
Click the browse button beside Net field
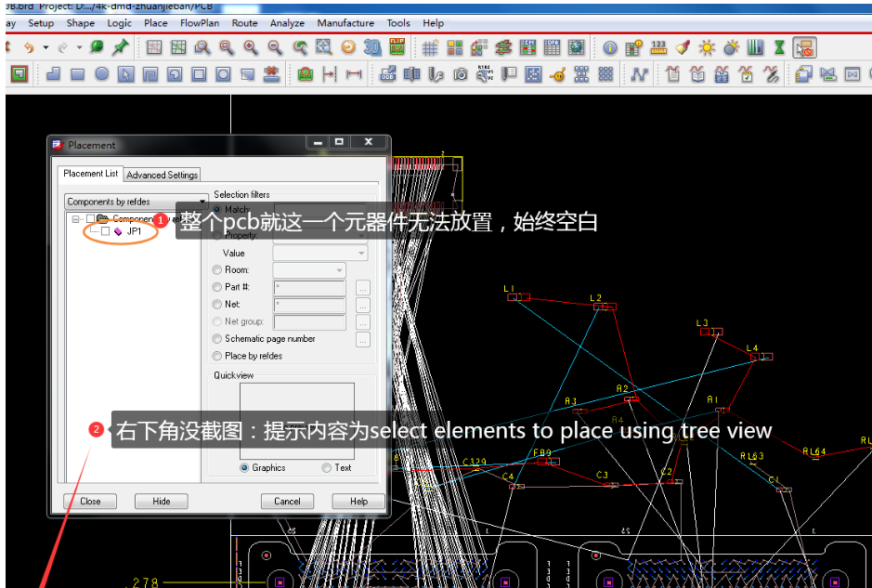coord(362,306)
